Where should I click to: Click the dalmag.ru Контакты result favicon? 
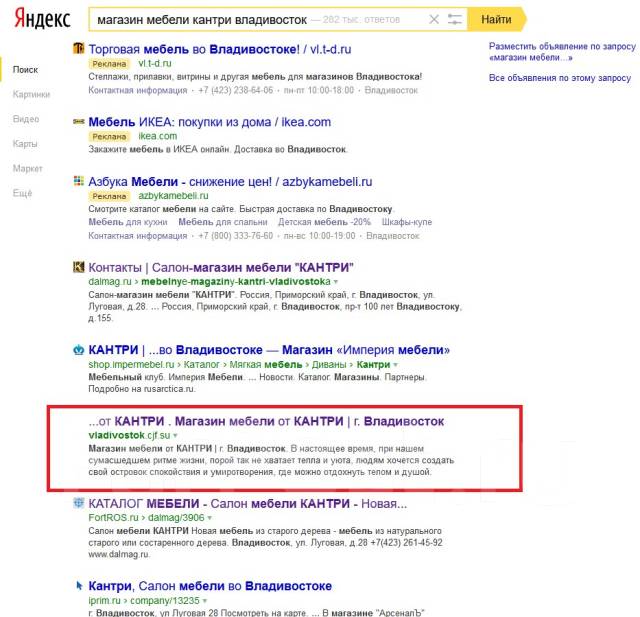(79, 267)
